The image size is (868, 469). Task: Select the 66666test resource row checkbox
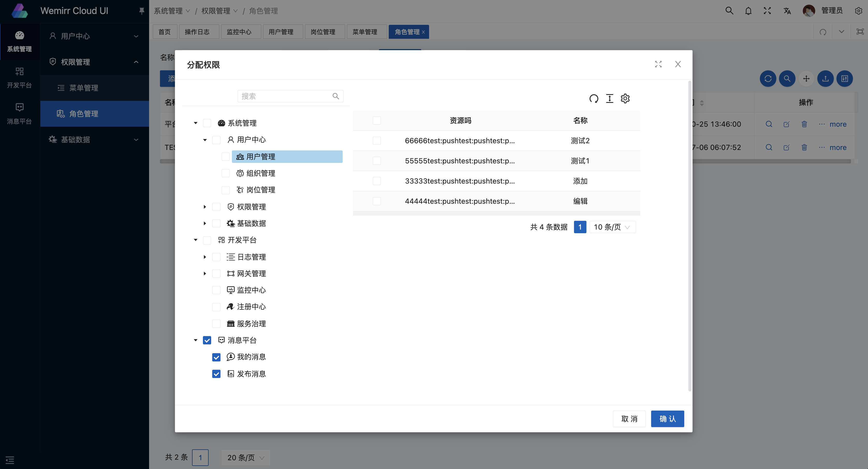(377, 141)
